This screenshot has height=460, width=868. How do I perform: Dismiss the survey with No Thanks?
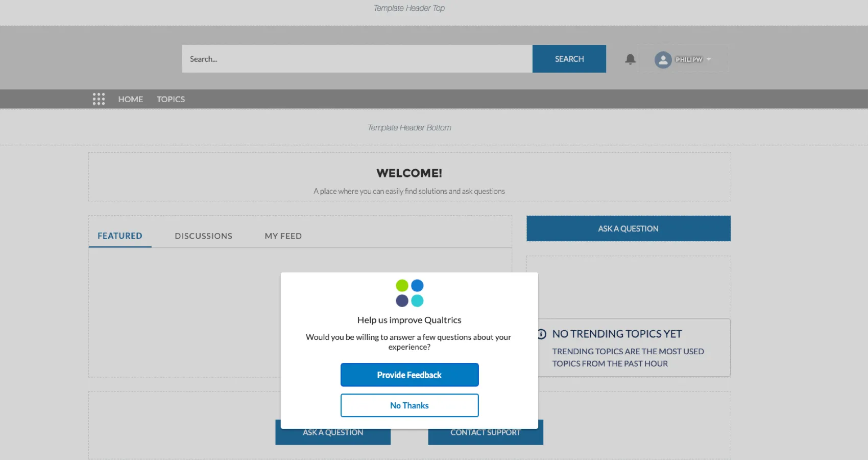409,405
